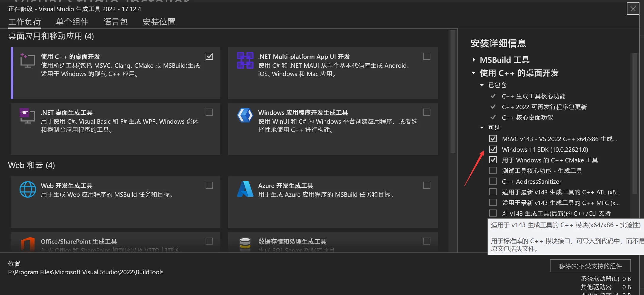The image size is (644, 295).
Task: Select C++ 2022 可再发行程序包更新 item
Action: point(544,107)
